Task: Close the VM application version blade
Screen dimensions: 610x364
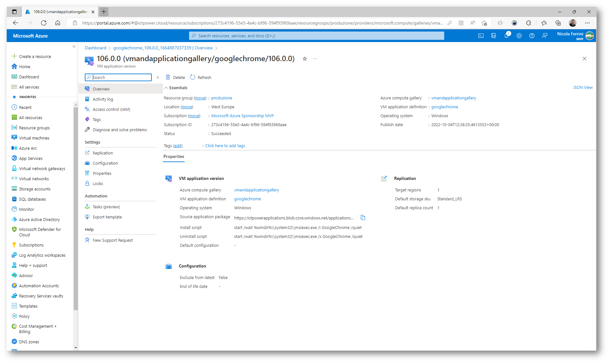Action: point(584,59)
